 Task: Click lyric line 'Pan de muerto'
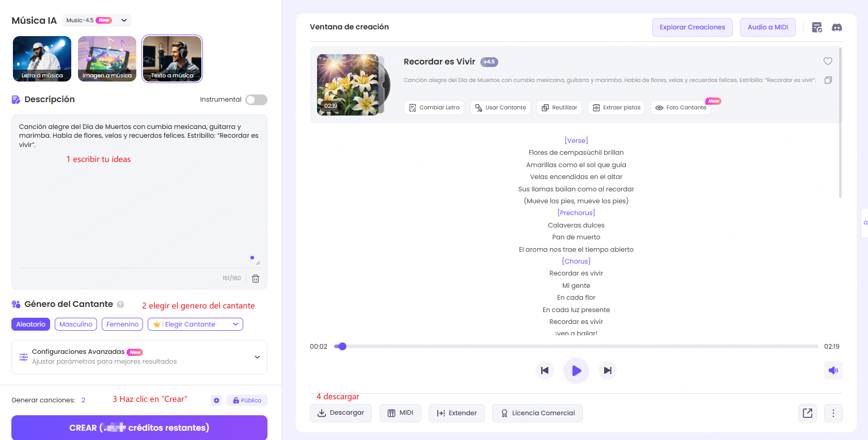pyautogui.click(x=576, y=237)
